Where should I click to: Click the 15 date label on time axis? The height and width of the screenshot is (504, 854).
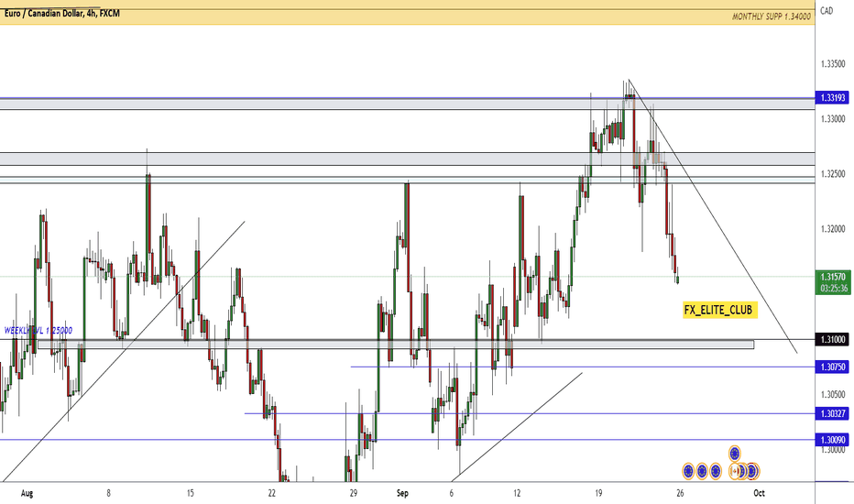tap(190, 493)
